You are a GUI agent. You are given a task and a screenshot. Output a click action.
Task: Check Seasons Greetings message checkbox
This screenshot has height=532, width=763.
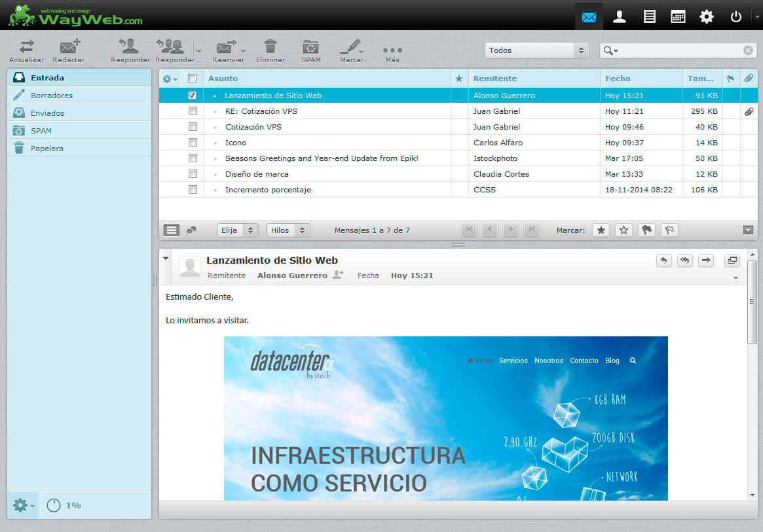[193, 158]
